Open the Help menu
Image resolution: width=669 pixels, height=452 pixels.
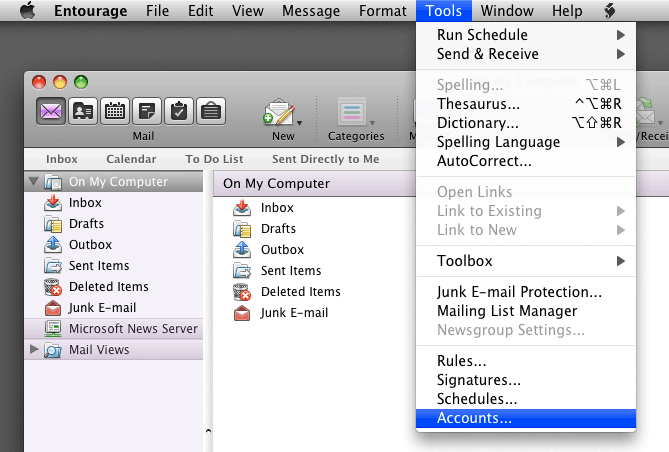click(567, 11)
